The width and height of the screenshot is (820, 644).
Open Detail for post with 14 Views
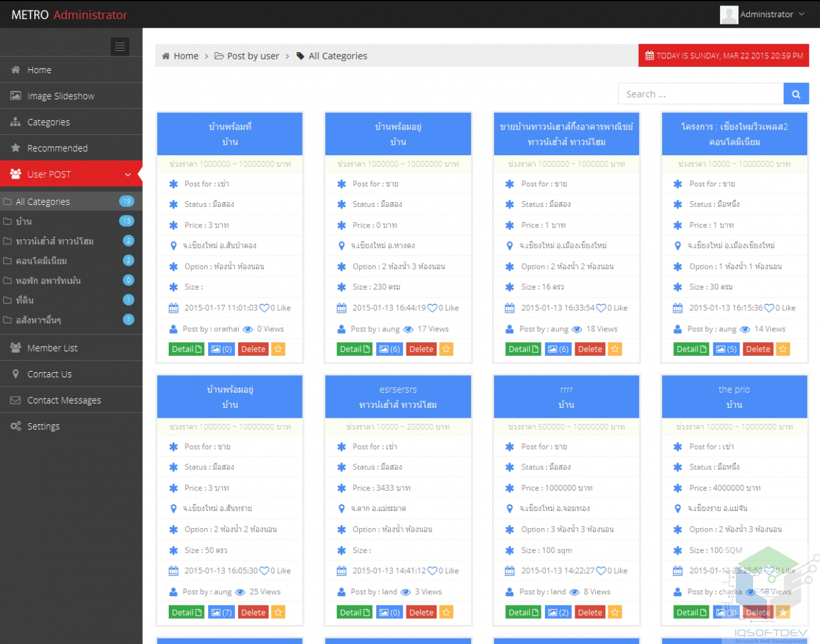692,349
